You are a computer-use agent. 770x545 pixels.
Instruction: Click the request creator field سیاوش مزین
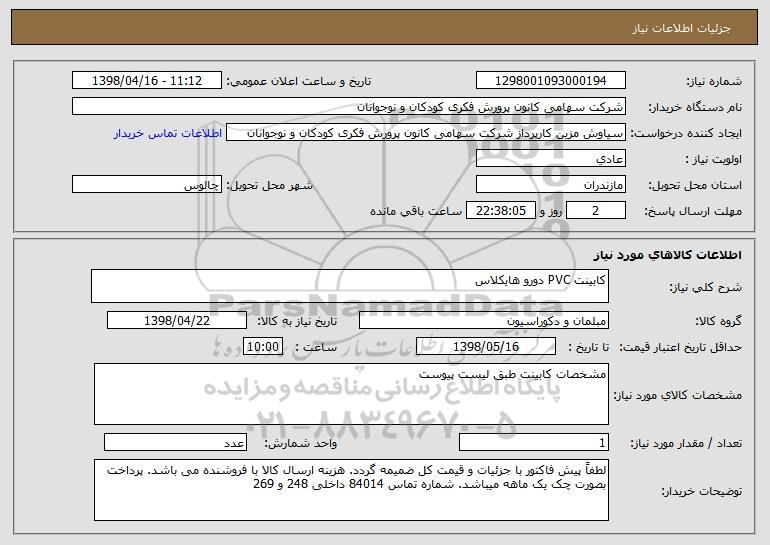pyautogui.click(x=426, y=133)
